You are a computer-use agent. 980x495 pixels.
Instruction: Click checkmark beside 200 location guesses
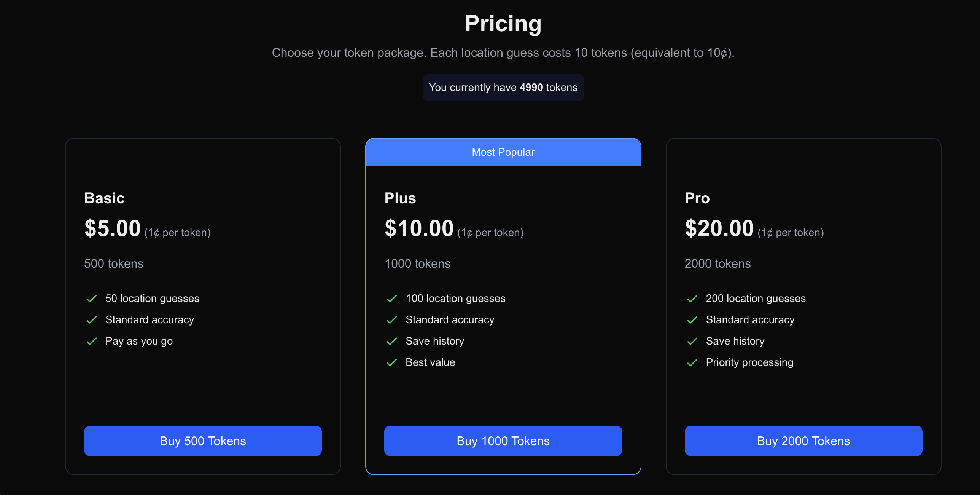(x=692, y=299)
